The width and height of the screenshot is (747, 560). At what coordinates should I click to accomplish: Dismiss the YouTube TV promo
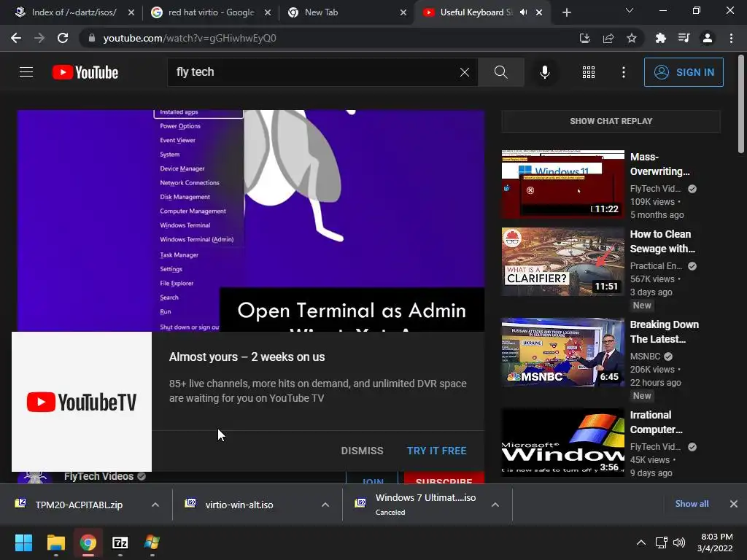(362, 451)
